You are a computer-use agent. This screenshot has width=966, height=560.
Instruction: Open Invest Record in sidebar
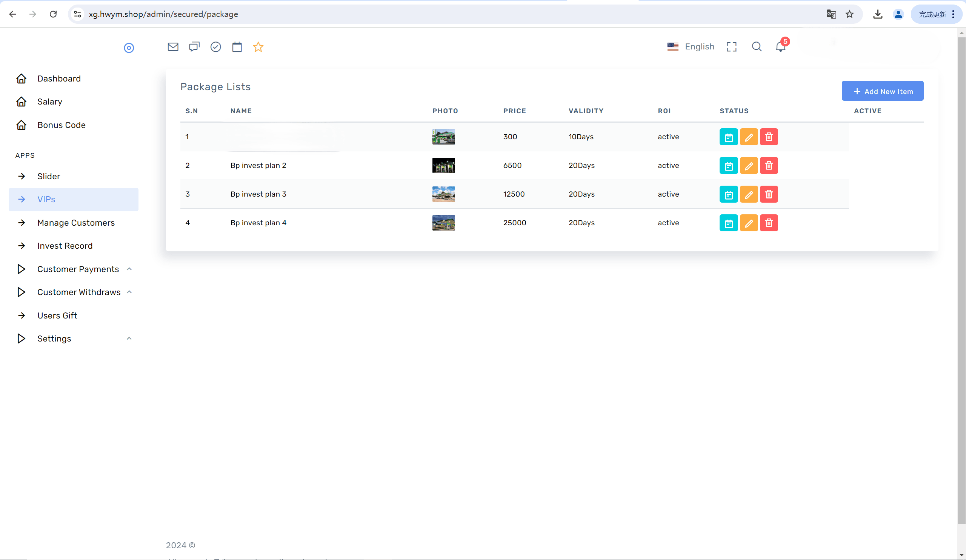pyautogui.click(x=65, y=246)
